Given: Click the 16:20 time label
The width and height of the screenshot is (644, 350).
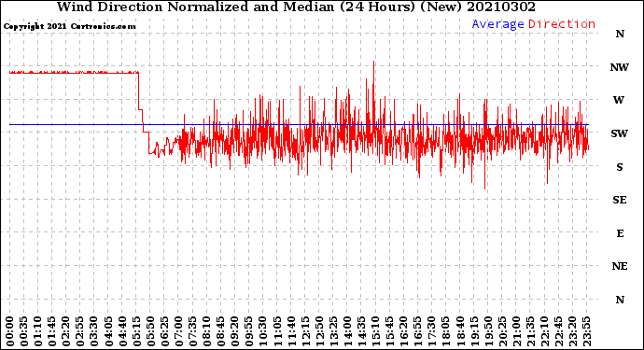Looking at the screenshot, I should (403, 331).
